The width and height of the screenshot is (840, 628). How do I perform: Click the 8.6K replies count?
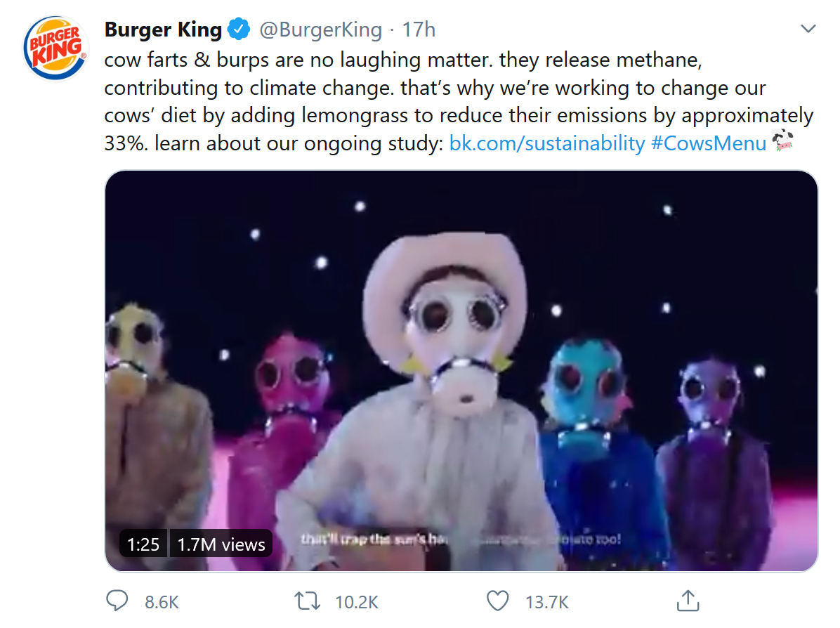pos(162,601)
